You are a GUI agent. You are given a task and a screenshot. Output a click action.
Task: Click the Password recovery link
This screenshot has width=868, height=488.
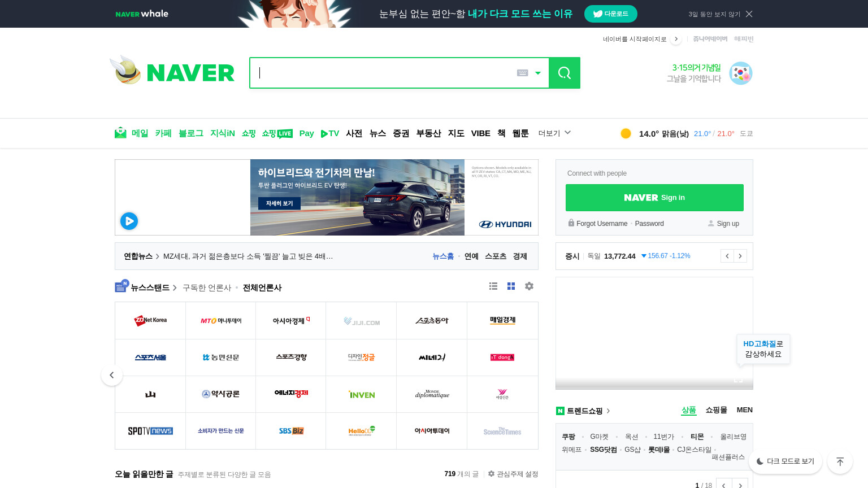(x=649, y=224)
